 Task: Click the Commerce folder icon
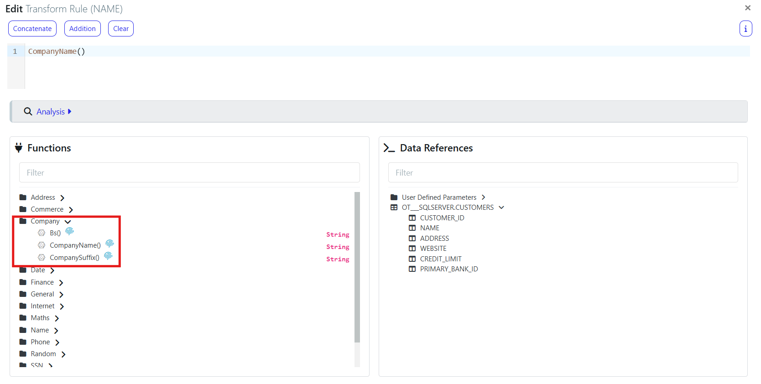click(23, 209)
